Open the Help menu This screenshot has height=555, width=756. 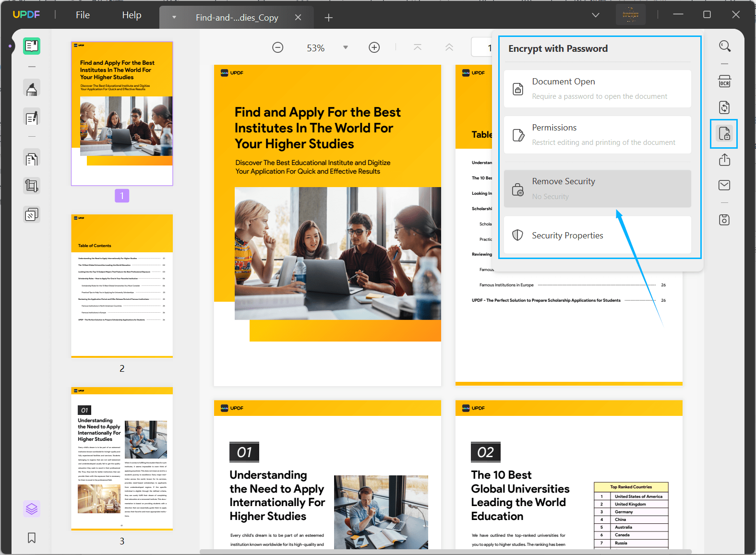pos(132,15)
